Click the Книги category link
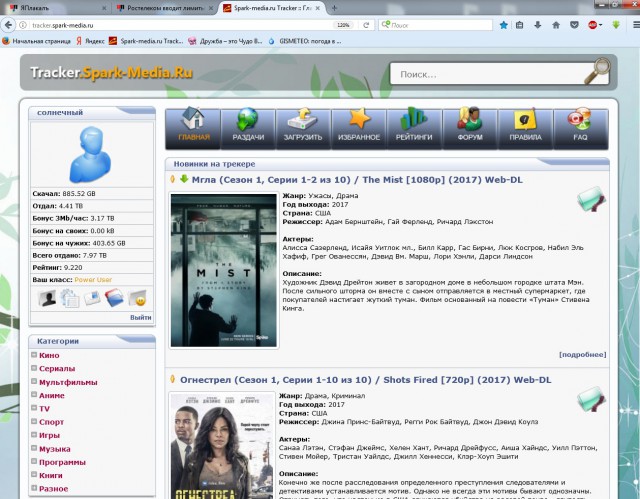Screen dimensions: 640x499 51,475
